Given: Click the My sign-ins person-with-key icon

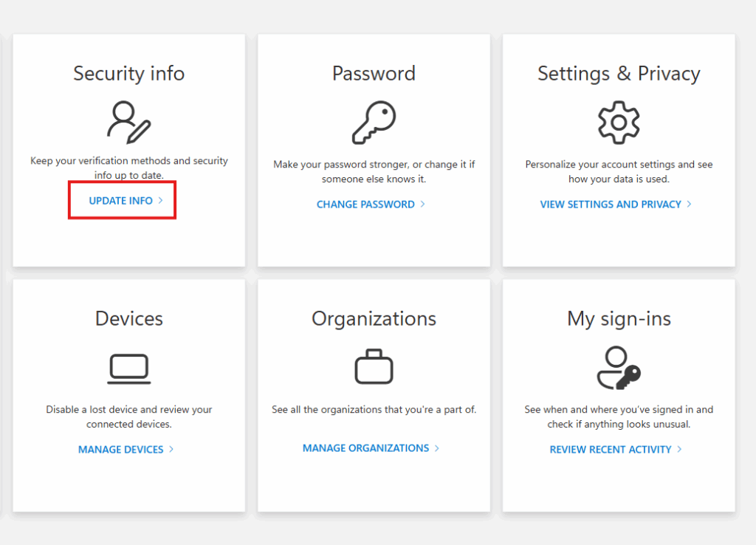Looking at the screenshot, I should click(619, 367).
